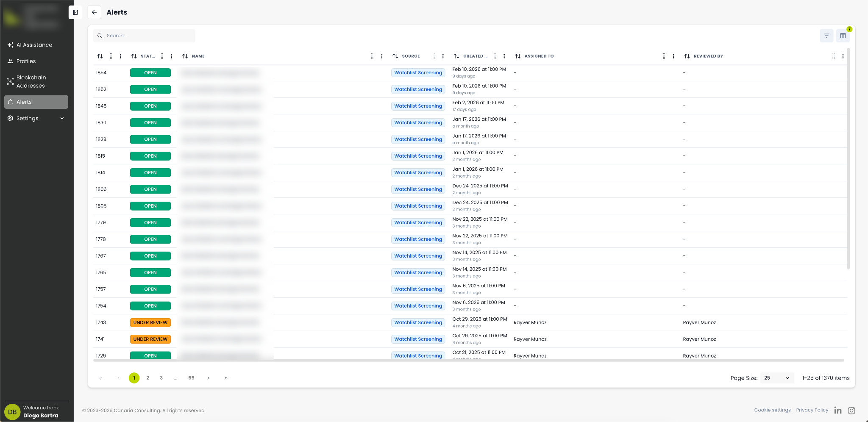This screenshot has width=868, height=422.
Task: Go to page 2 of alerts
Action: [147, 378]
